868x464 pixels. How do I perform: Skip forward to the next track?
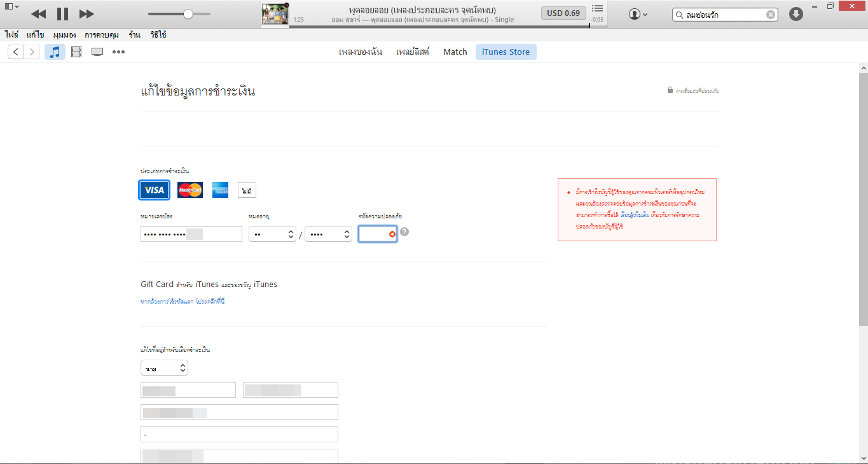pyautogui.click(x=86, y=14)
